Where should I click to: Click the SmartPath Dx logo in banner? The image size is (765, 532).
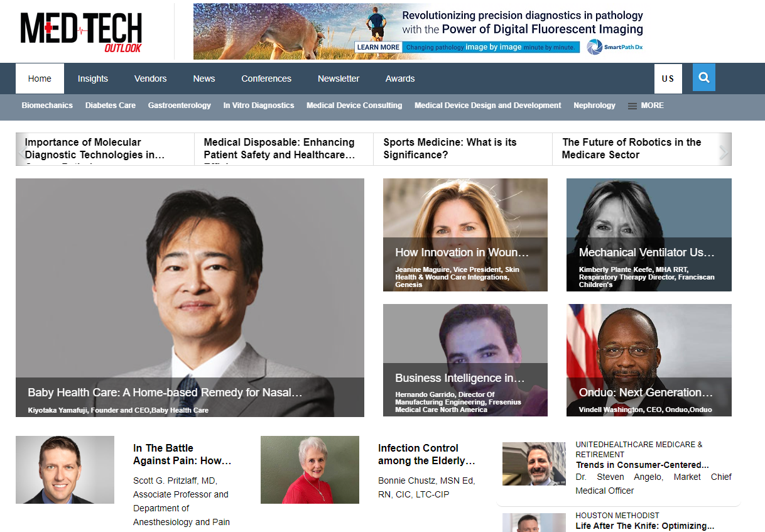coord(615,47)
